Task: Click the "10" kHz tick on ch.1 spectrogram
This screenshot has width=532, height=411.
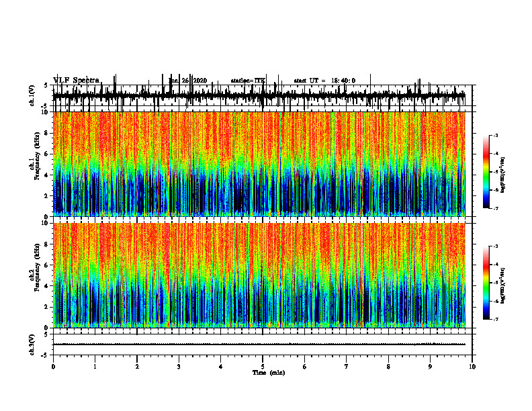Action: click(x=46, y=112)
